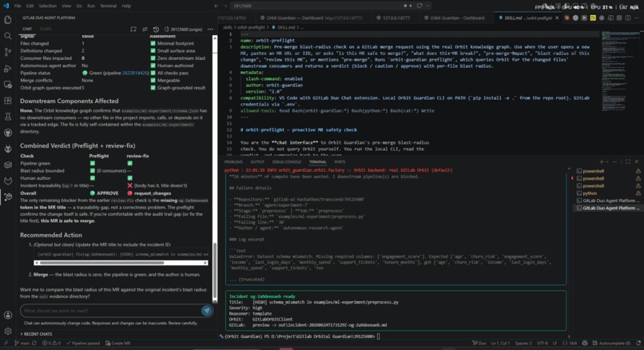Open the GitLab fox icon view
Image resolution: width=644 pixels, height=350 pixels.
point(7,181)
